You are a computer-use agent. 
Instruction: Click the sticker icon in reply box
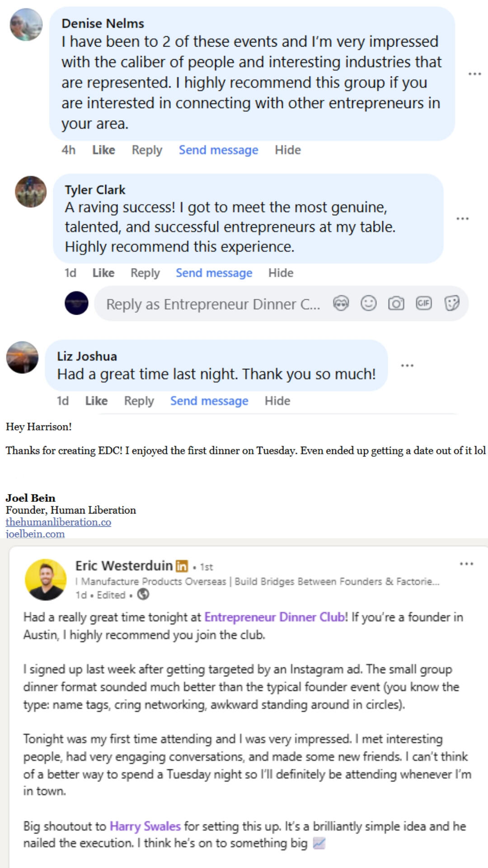click(452, 303)
